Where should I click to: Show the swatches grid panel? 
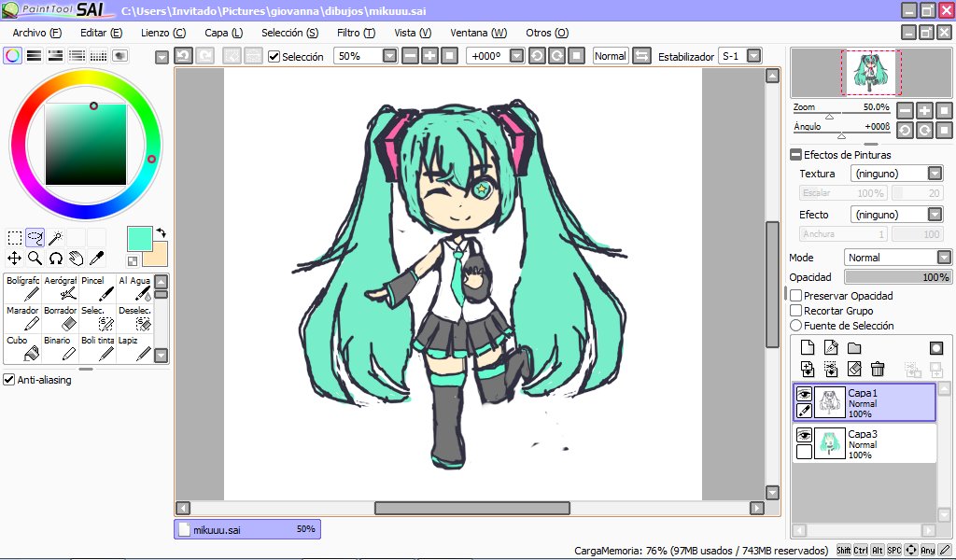(x=98, y=56)
